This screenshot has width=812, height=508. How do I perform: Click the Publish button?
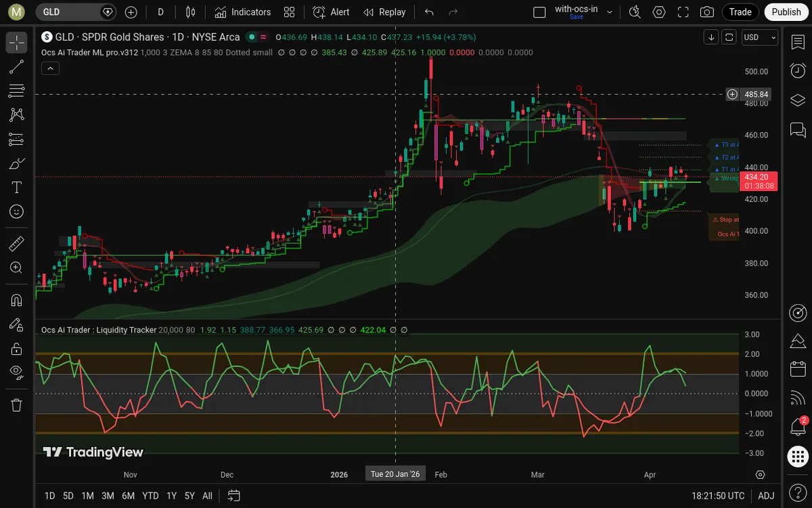click(x=786, y=12)
